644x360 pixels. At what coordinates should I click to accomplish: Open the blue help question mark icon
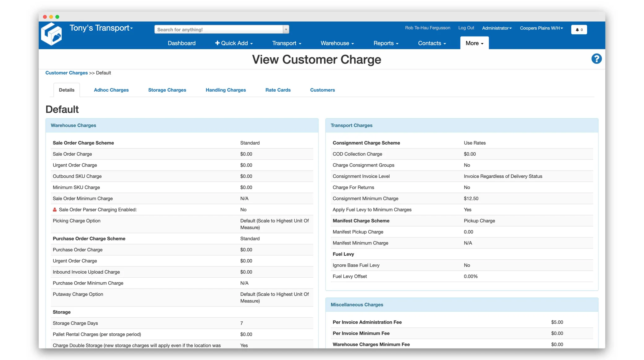[x=596, y=59]
